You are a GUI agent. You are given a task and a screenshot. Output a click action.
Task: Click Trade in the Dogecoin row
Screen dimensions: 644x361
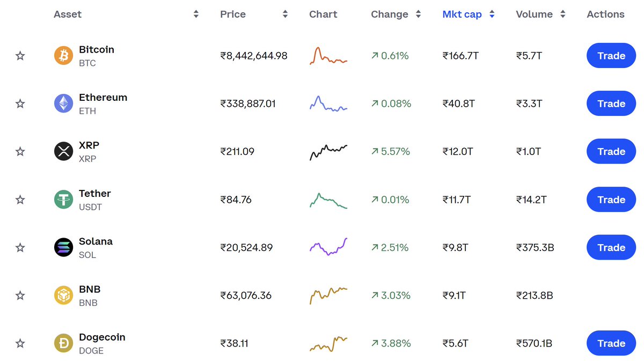(611, 343)
